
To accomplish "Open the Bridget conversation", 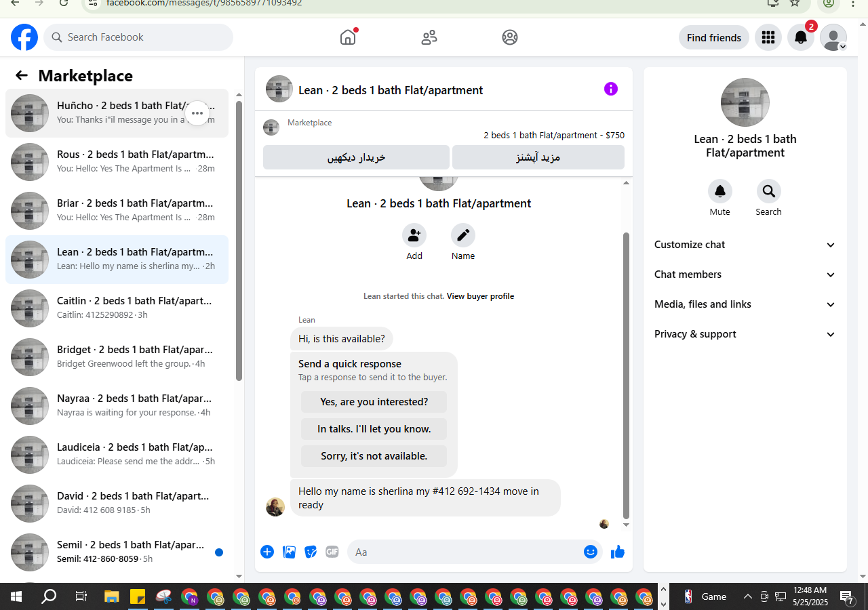I will (x=117, y=357).
